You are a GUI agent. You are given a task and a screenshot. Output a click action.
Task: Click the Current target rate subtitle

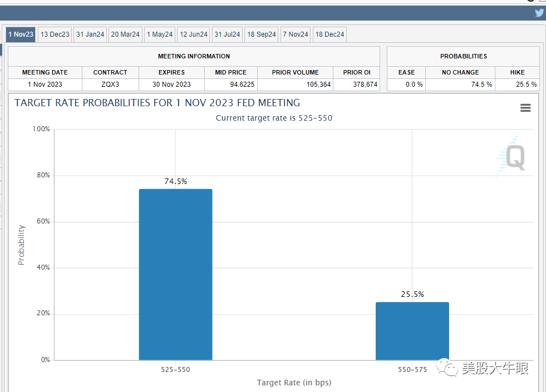click(x=274, y=118)
